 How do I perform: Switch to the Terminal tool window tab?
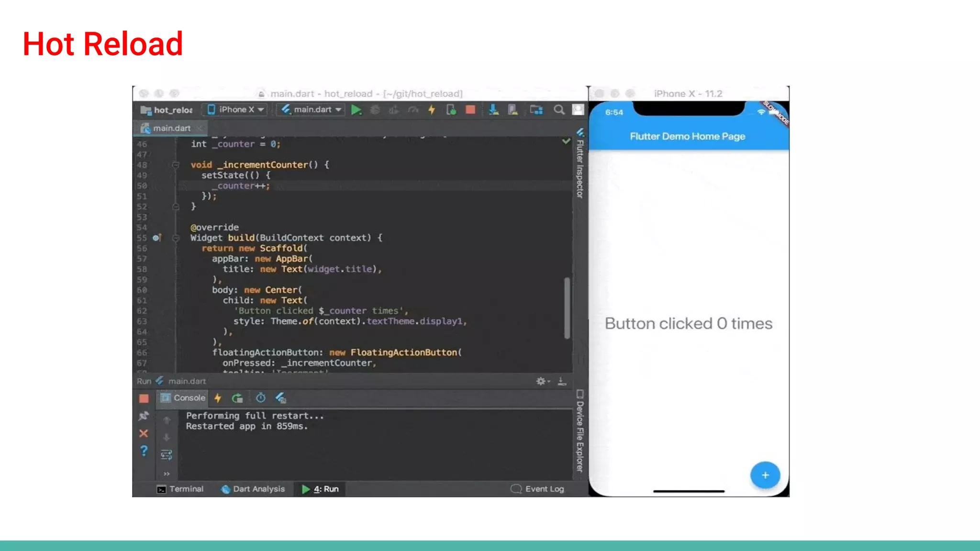click(180, 489)
